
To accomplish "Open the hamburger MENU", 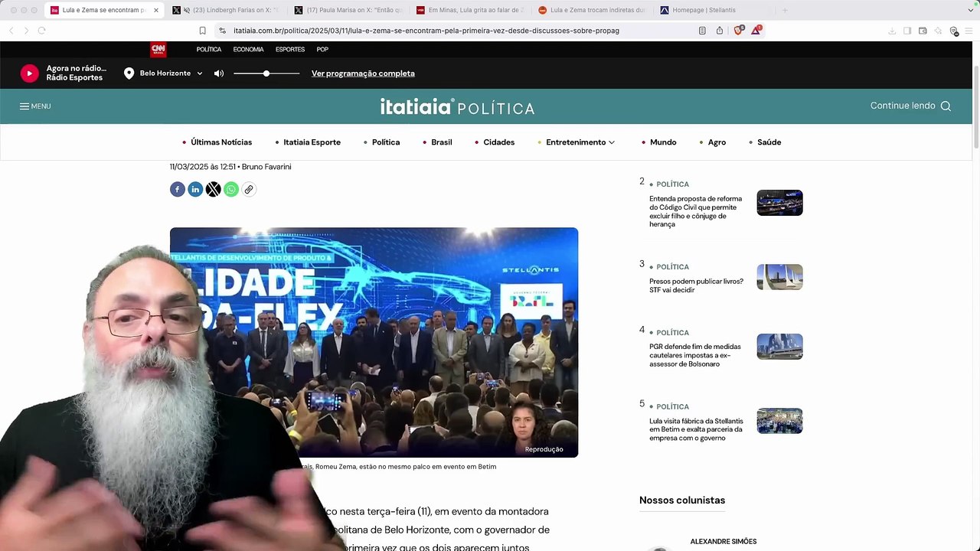I will tap(35, 106).
